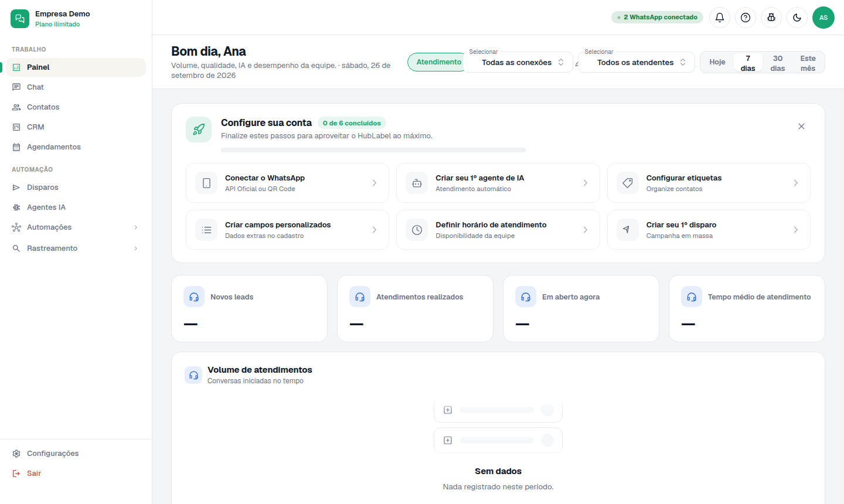
Task: Click the Empresa Demo logo icon
Action: pos(20,19)
